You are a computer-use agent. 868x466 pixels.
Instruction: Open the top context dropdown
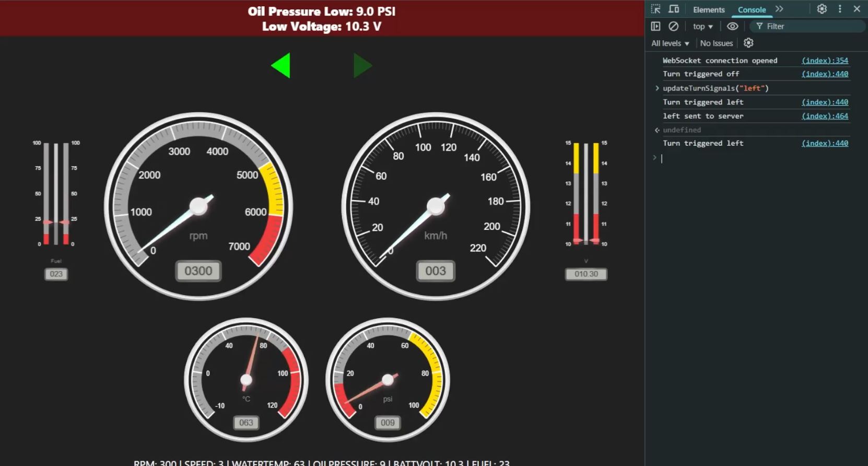[x=703, y=26]
